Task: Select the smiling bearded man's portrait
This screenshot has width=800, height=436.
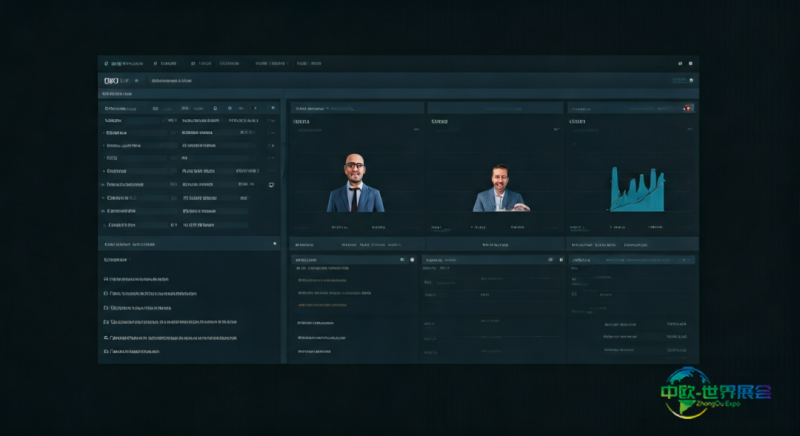Action: click(501, 188)
